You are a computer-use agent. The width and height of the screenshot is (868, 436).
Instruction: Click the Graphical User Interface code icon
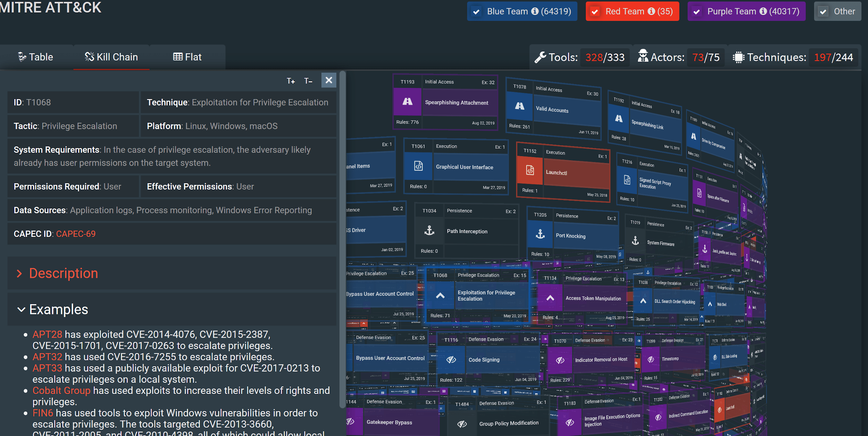pyautogui.click(x=418, y=166)
